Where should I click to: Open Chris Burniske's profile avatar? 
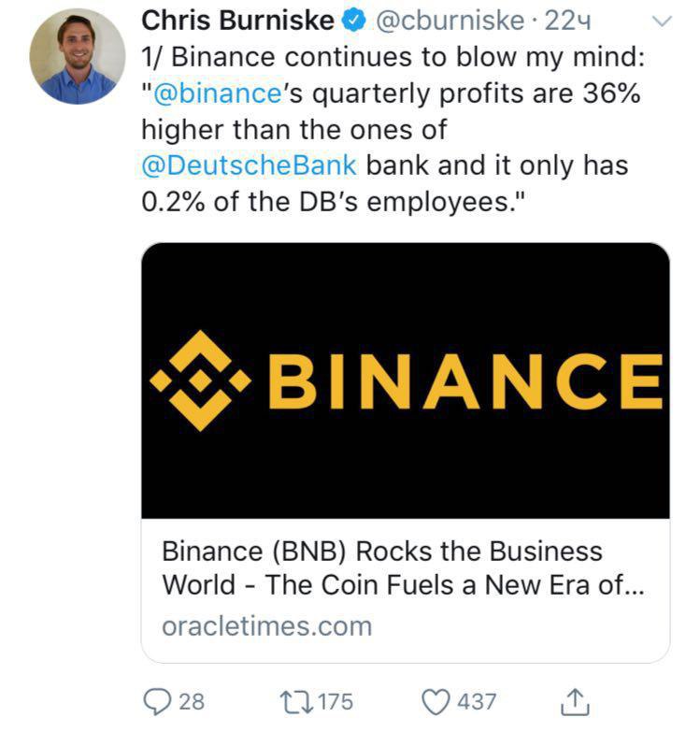pyautogui.click(x=78, y=56)
